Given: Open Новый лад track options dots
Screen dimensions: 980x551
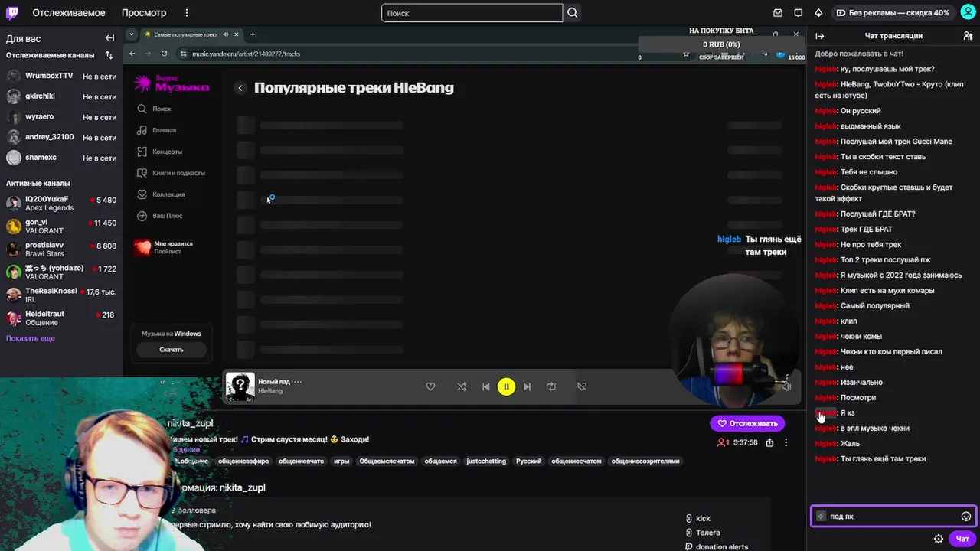Looking at the screenshot, I should (x=298, y=381).
